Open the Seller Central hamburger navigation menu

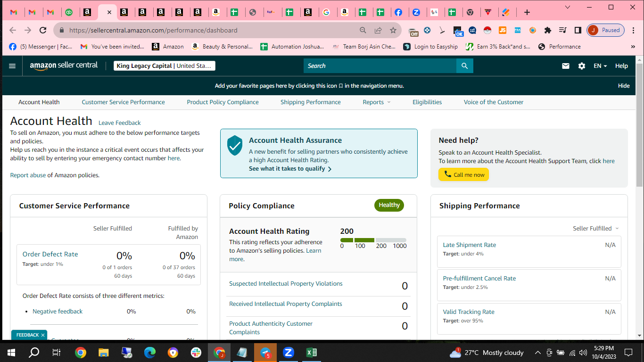pos(12,66)
